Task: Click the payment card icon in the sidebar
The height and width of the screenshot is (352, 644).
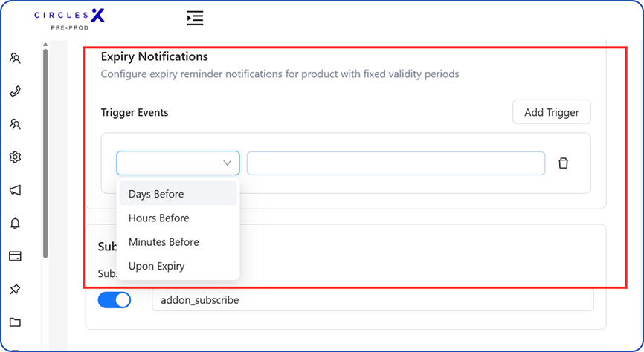Action: pyautogui.click(x=15, y=256)
